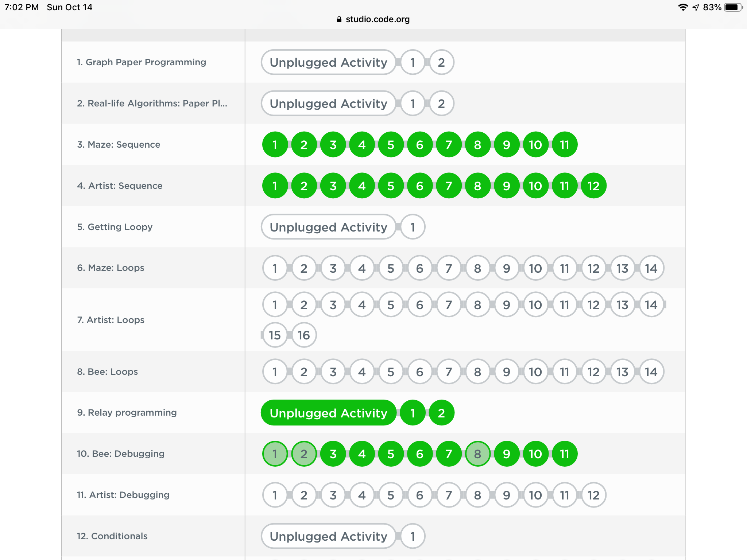Open Getting Loopy Unplugged Activity

(328, 227)
